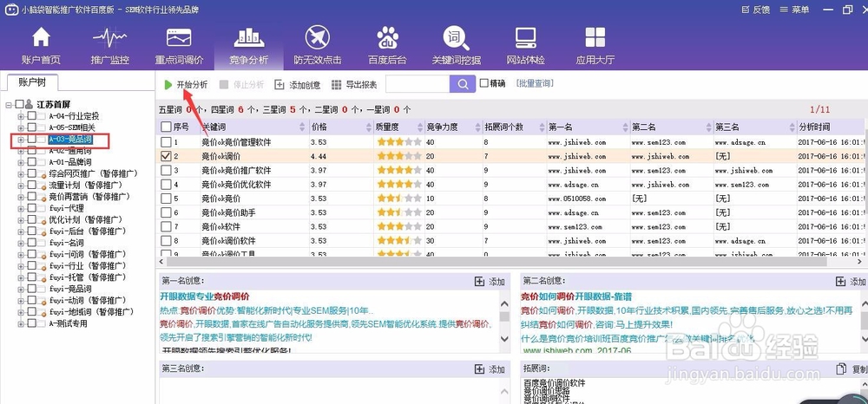Open 防无效点击 module
The image size is (868, 404).
[318, 45]
